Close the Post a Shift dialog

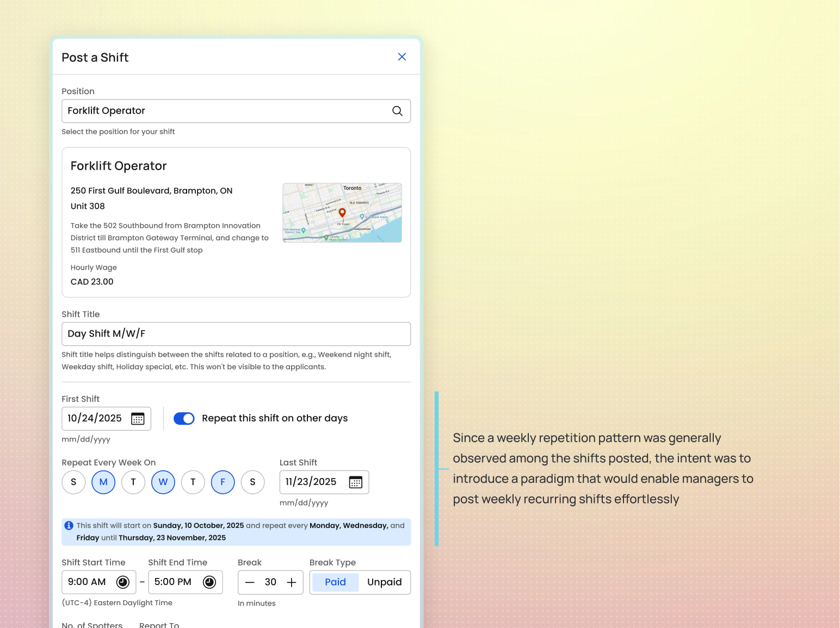402,57
